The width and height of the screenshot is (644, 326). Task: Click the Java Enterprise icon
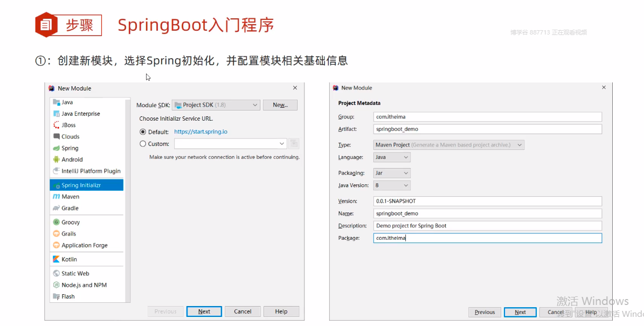[56, 114]
